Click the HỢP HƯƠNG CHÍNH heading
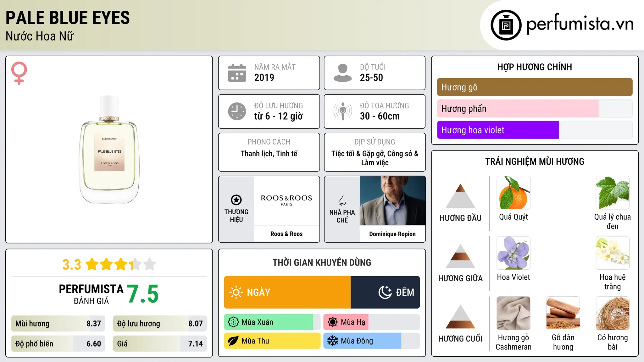This screenshot has width=644, height=362. tap(535, 67)
